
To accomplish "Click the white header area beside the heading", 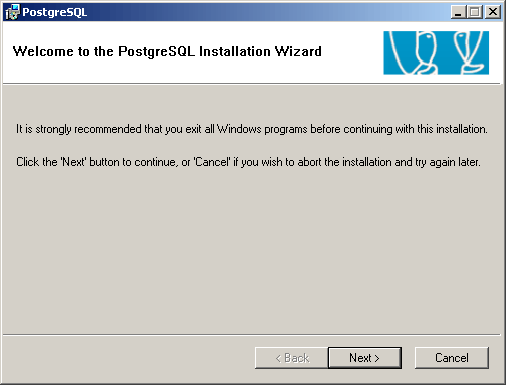I will [x=352, y=53].
